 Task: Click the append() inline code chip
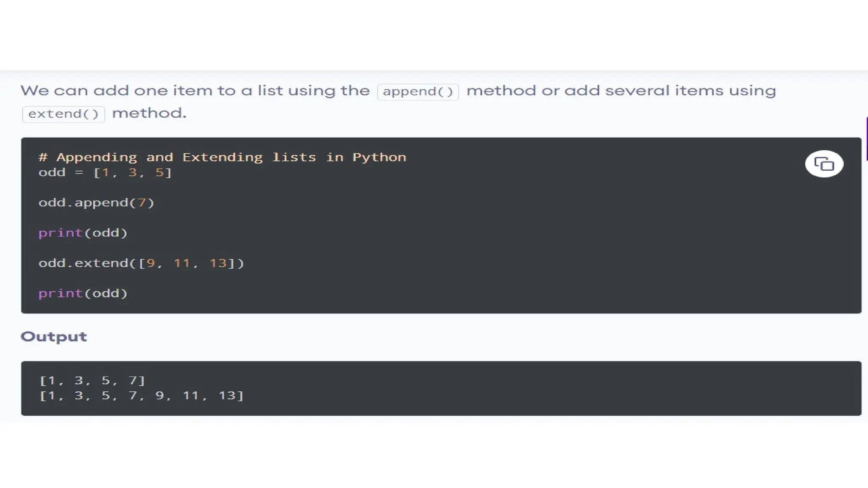417,91
